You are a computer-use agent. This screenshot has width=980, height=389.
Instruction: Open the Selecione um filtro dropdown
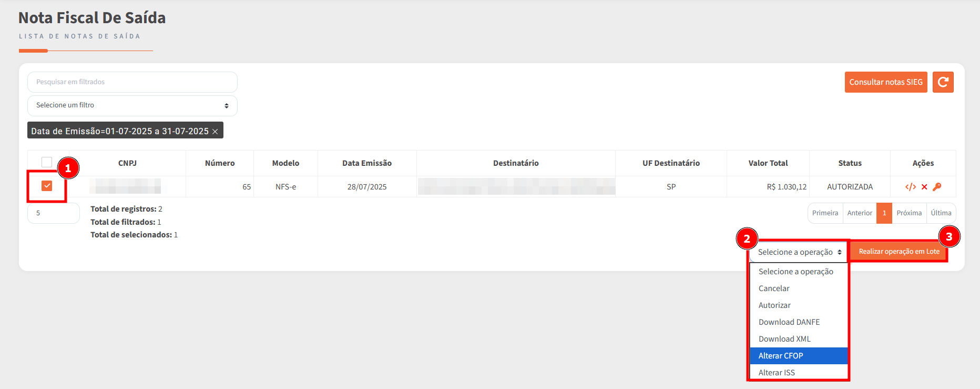pyautogui.click(x=132, y=105)
